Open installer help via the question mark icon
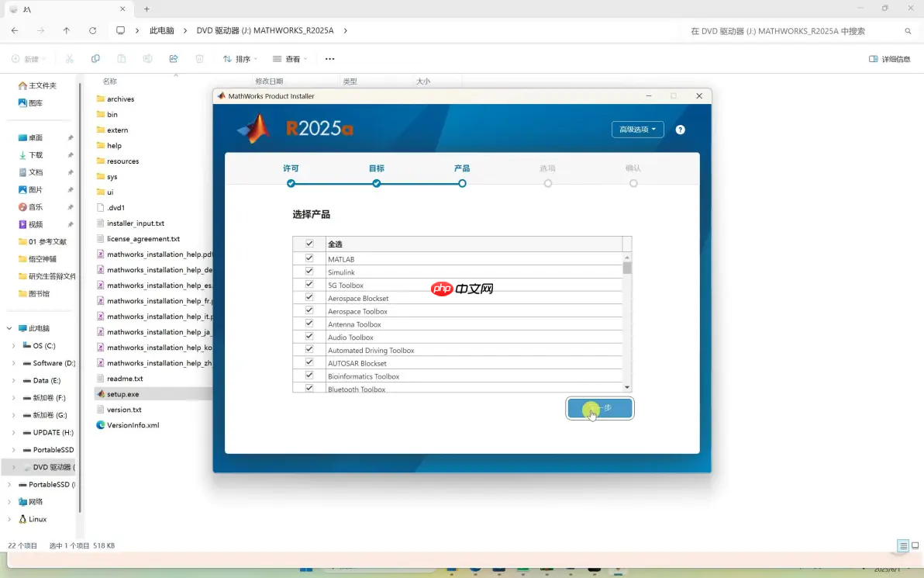 680,130
